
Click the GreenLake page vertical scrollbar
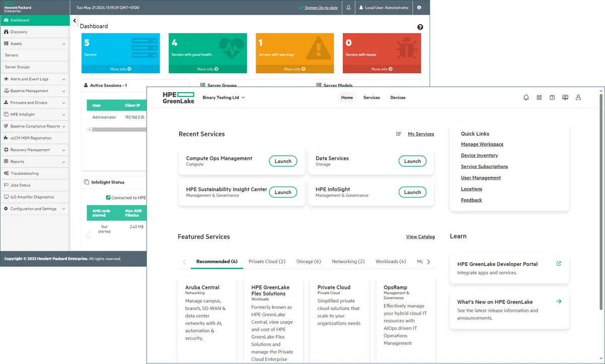tap(600, 202)
